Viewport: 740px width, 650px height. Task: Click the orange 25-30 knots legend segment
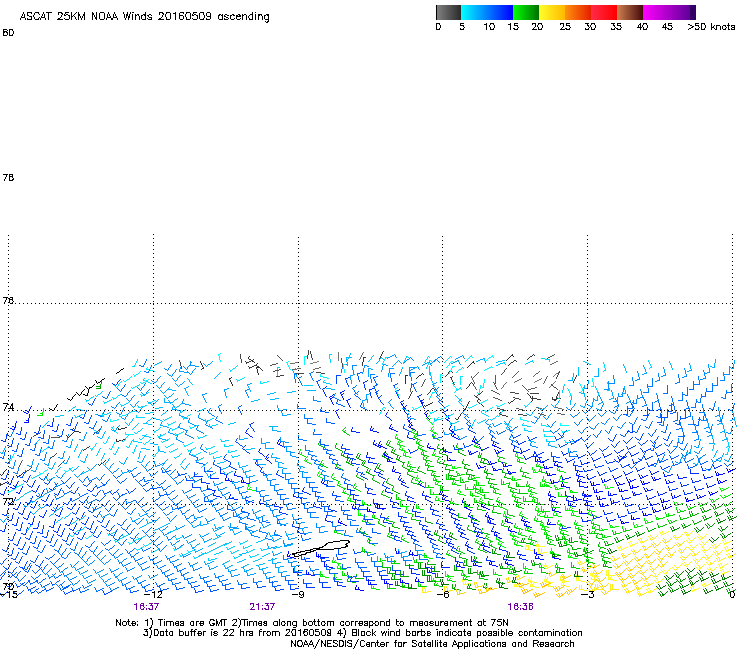tap(578, 12)
